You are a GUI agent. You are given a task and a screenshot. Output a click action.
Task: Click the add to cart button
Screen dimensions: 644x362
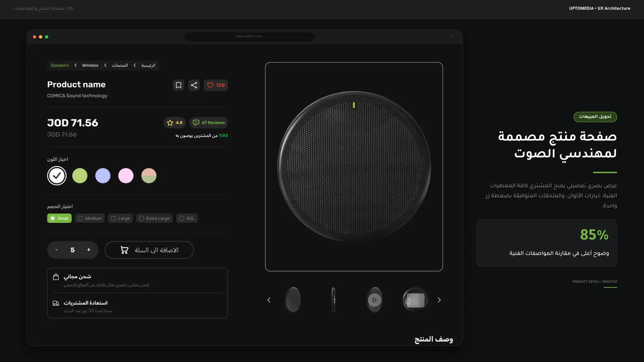[x=149, y=250]
